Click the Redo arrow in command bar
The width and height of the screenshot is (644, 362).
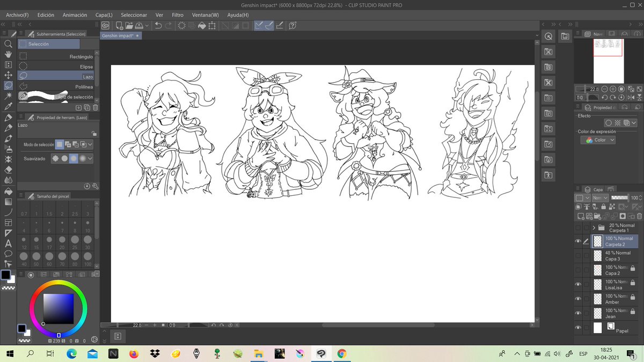(x=169, y=25)
